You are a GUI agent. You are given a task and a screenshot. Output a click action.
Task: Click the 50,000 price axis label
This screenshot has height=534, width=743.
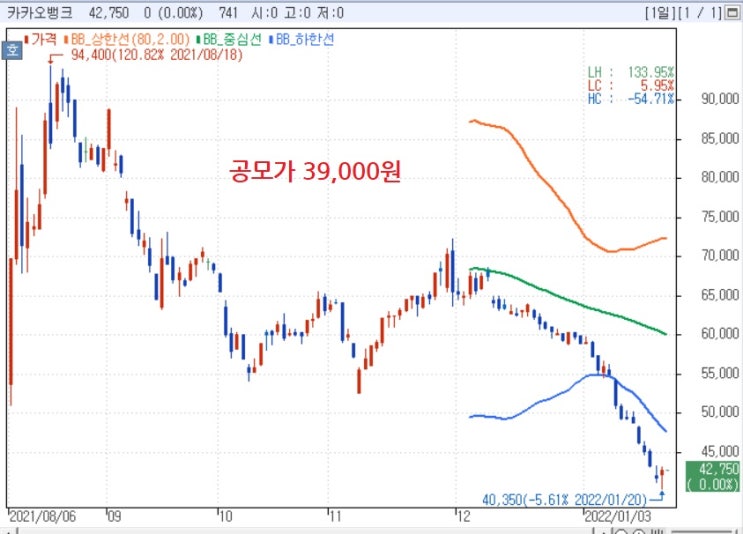(720, 412)
